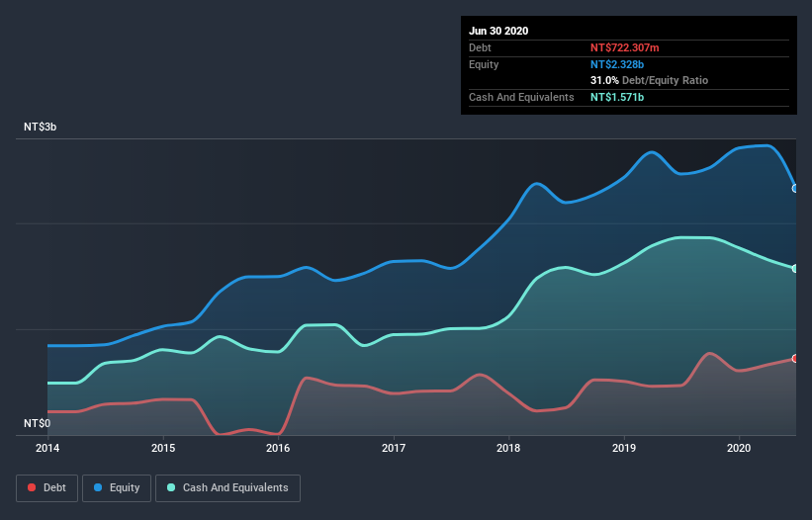Click the 2015 x-axis label
Viewport: 812px width, 520px height.
click(x=163, y=448)
